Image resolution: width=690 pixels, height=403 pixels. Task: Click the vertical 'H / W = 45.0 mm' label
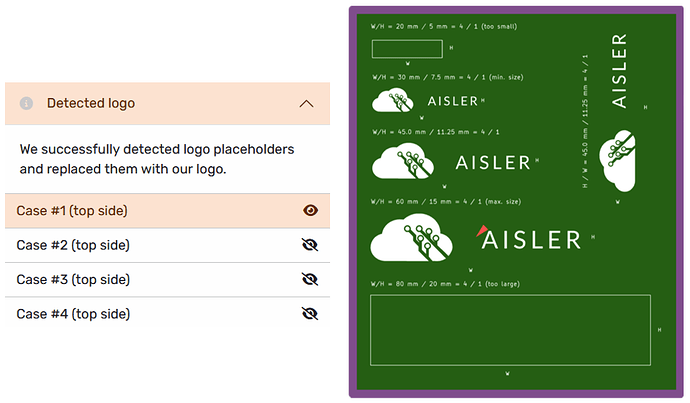tap(585, 121)
